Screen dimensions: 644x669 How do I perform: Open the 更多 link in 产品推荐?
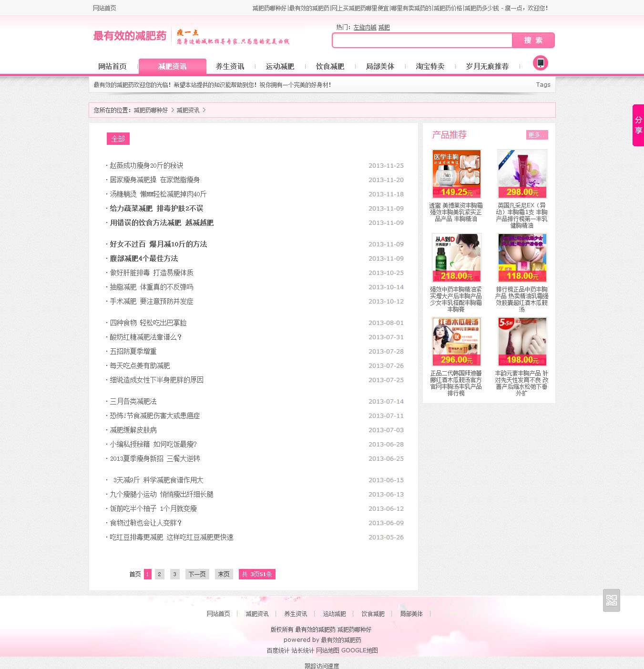537,135
